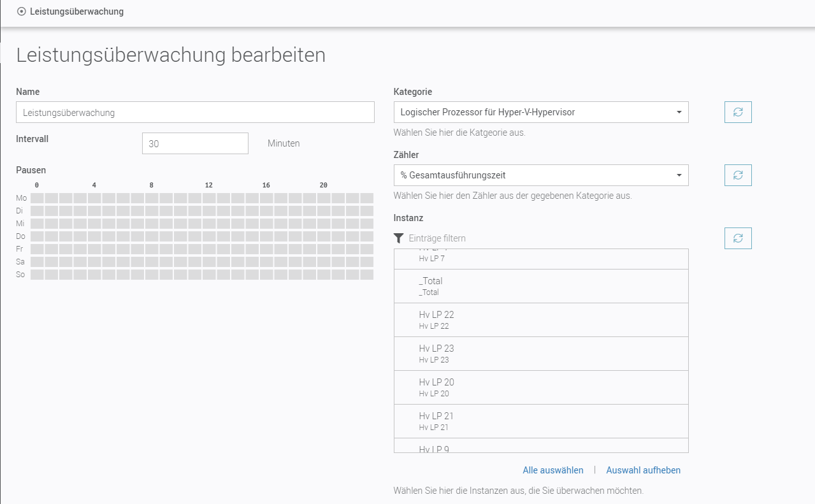
Task: Click the Intervall minutes field
Action: tap(195, 143)
